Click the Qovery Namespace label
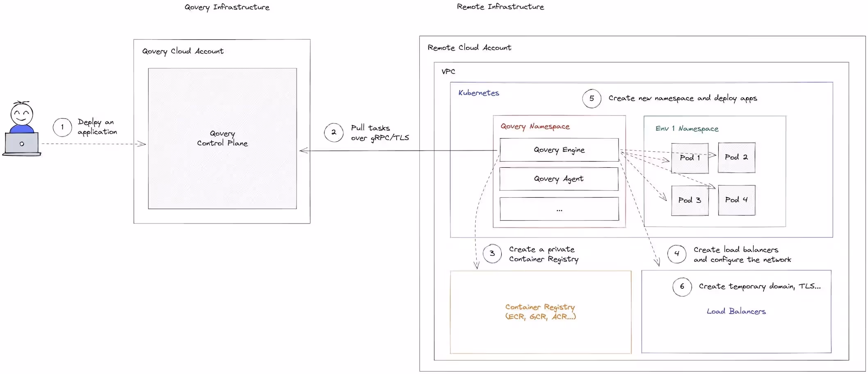 pos(535,127)
